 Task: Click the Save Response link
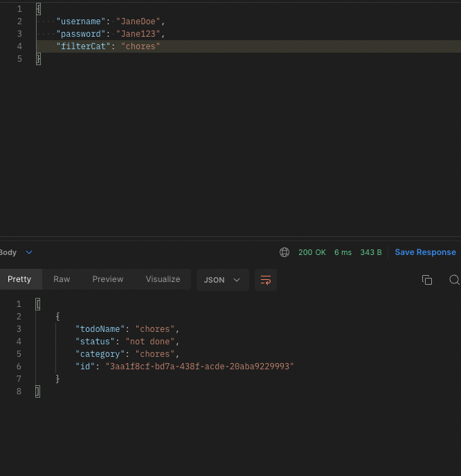[425, 252]
